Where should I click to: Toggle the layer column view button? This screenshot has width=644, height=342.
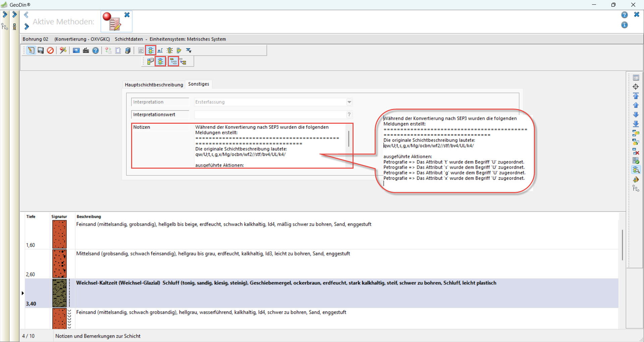[x=151, y=50]
